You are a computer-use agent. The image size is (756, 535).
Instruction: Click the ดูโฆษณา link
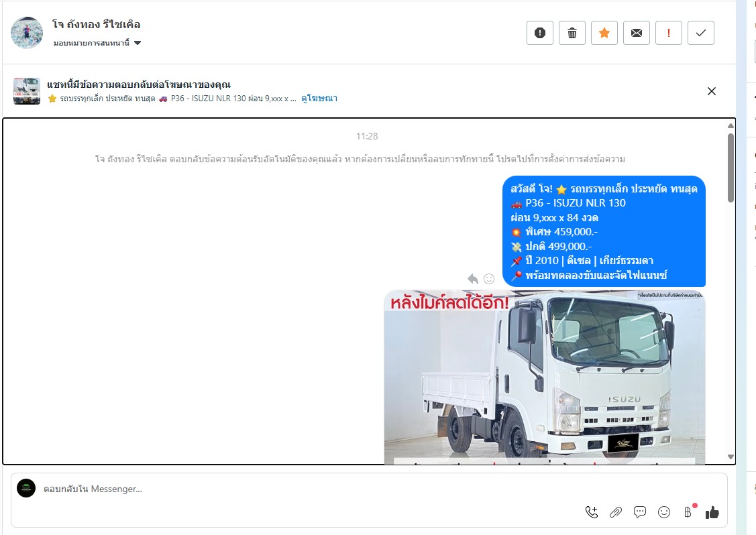coord(319,99)
